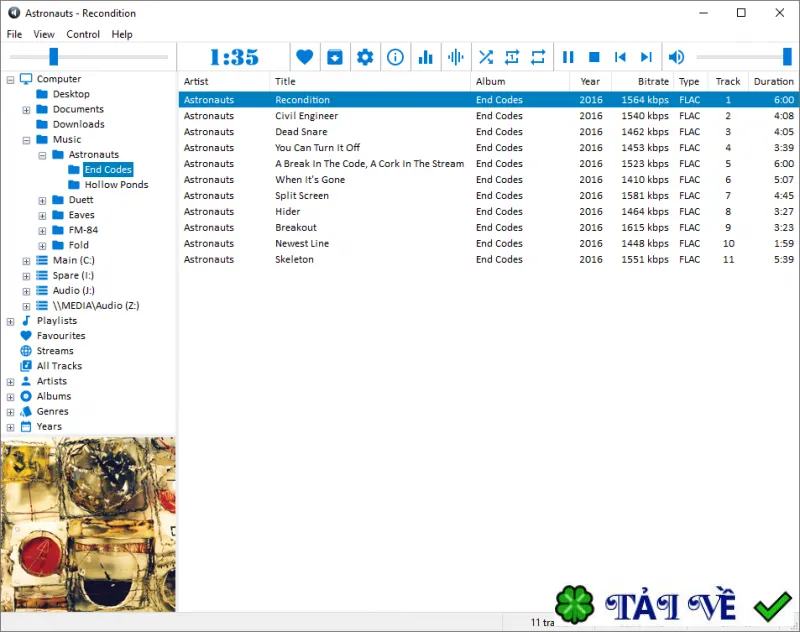Stop playback with the square button
This screenshot has height=632, width=800.
[594, 57]
